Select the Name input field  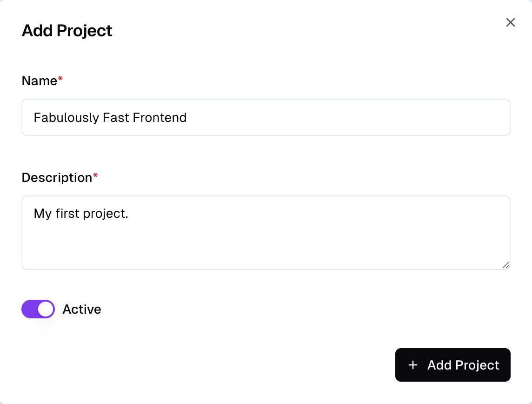[x=266, y=117]
